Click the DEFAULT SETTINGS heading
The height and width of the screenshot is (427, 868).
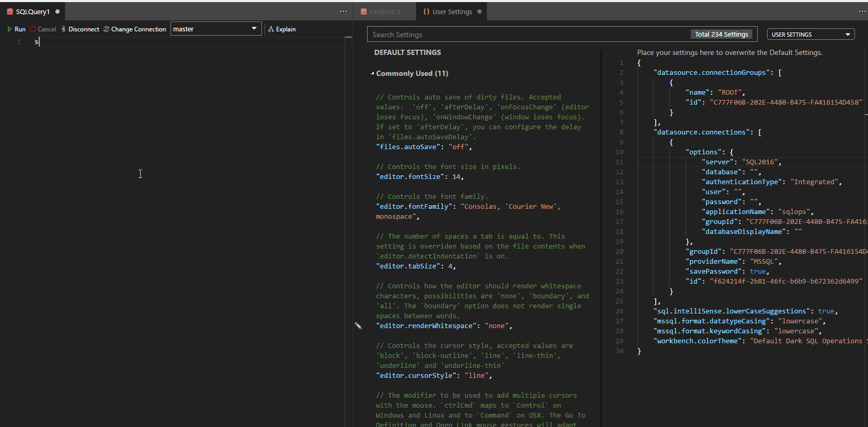[407, 52]
